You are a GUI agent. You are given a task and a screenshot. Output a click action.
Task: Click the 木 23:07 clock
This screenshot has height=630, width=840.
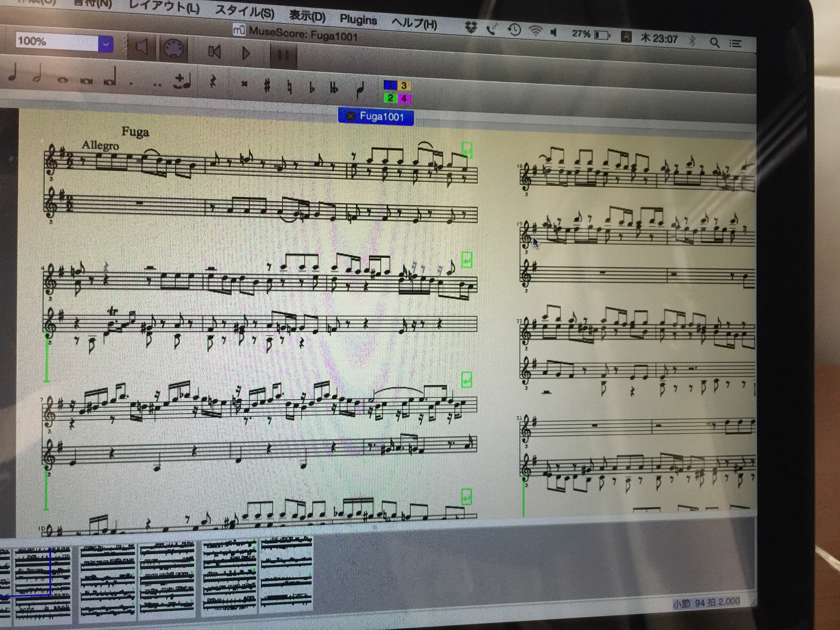coord(659,38)
